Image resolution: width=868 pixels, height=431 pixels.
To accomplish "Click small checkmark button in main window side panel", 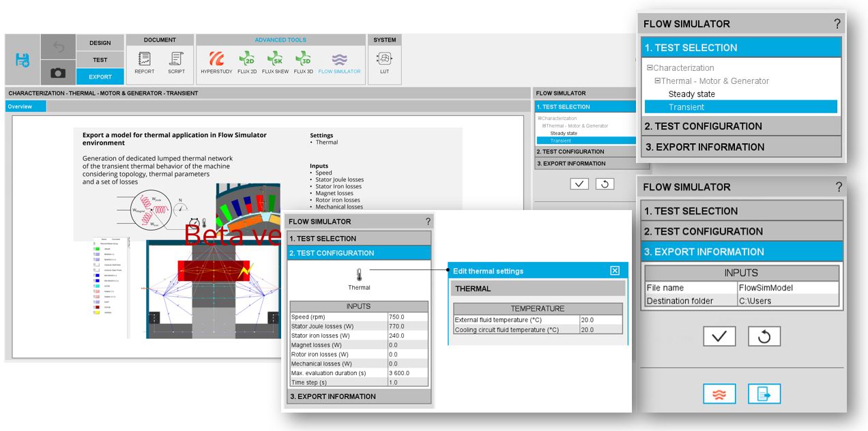I will pyautogui.click(x=579, y=184).
